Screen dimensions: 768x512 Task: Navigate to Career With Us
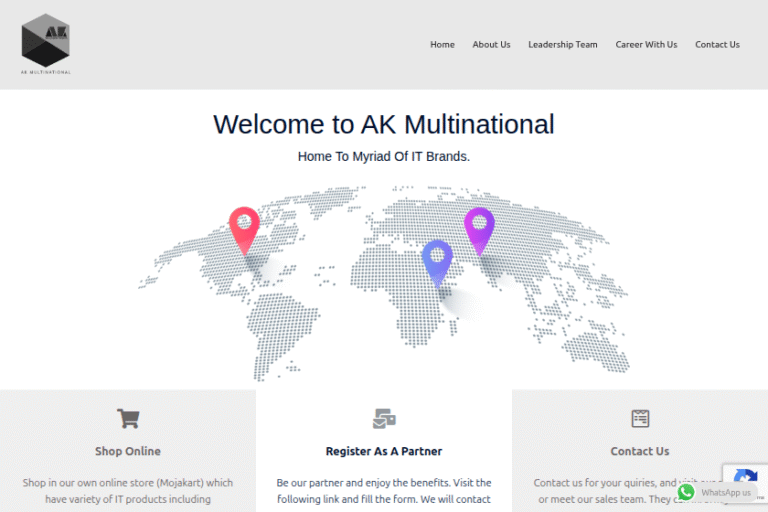[x=646, y=44]
